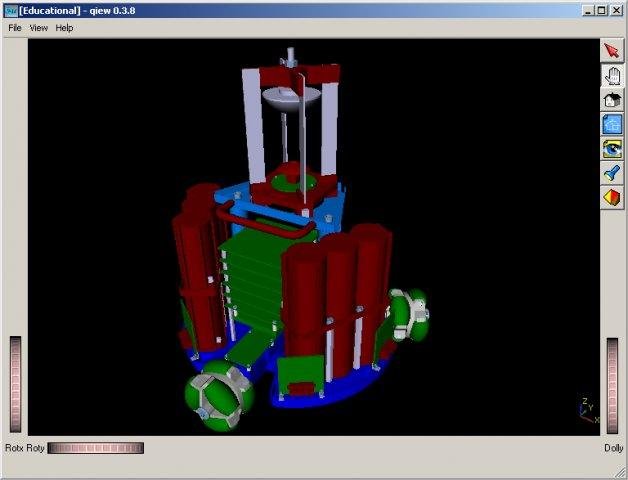Open the View menu

[38, 28]
